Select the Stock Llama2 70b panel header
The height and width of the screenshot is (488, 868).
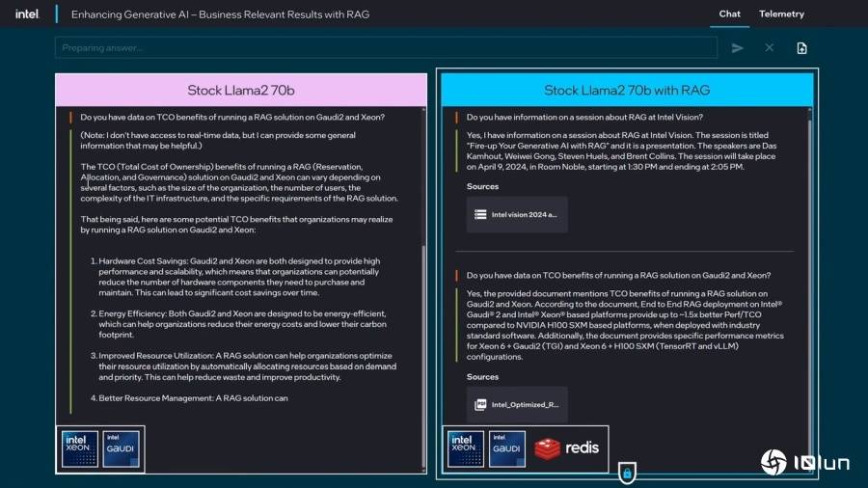pyautogui.click(x=241, y=90)
